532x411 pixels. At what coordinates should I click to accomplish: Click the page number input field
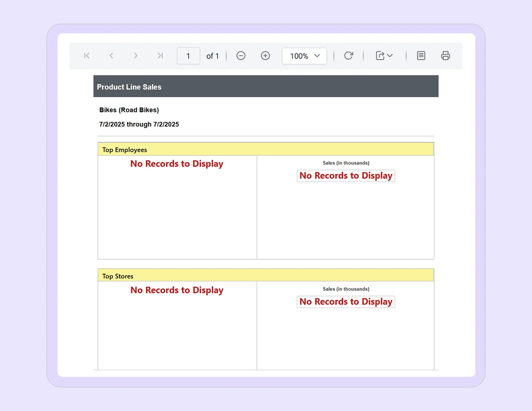pyautogui.click(x=188, y=55)
